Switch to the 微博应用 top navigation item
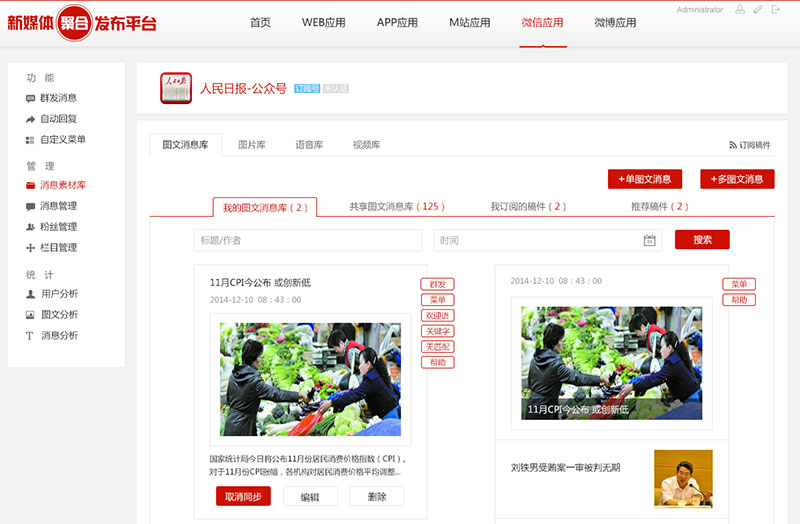800x524 pixels. pyautogui.click(x=615, y=23)
